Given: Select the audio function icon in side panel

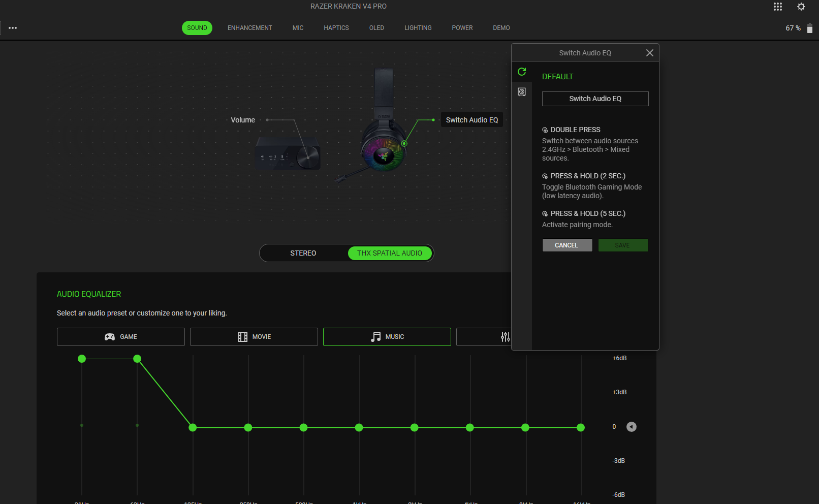Looking at the screenshot, I should pos(522,92).
